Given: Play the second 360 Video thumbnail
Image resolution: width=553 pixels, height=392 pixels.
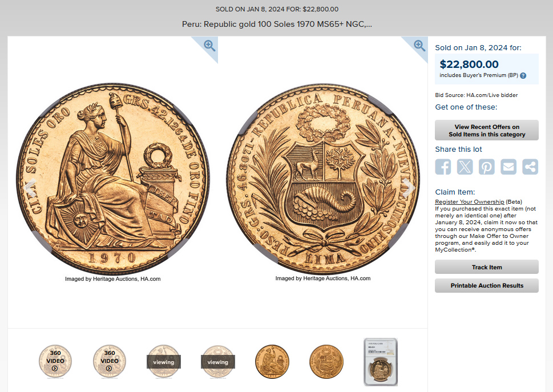Looking at the screenshot, I should coord(110,362).
